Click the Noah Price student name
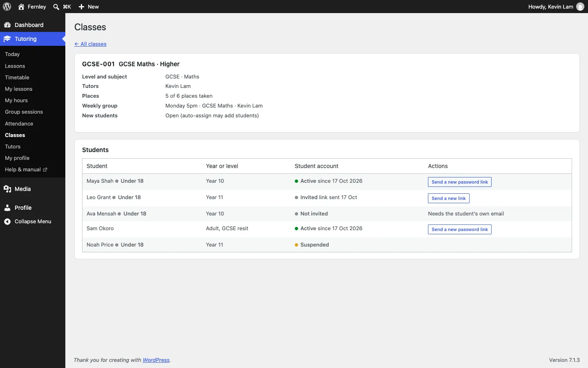The width and height of the screenshot is (588, 368). click(100, 245)
